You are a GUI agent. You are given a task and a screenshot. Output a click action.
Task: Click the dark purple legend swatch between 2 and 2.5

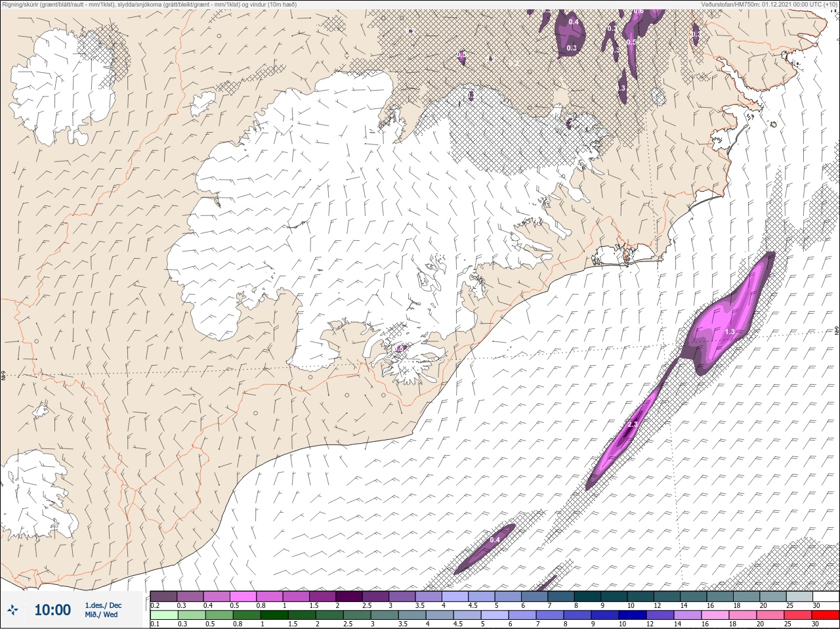[349, 596]
